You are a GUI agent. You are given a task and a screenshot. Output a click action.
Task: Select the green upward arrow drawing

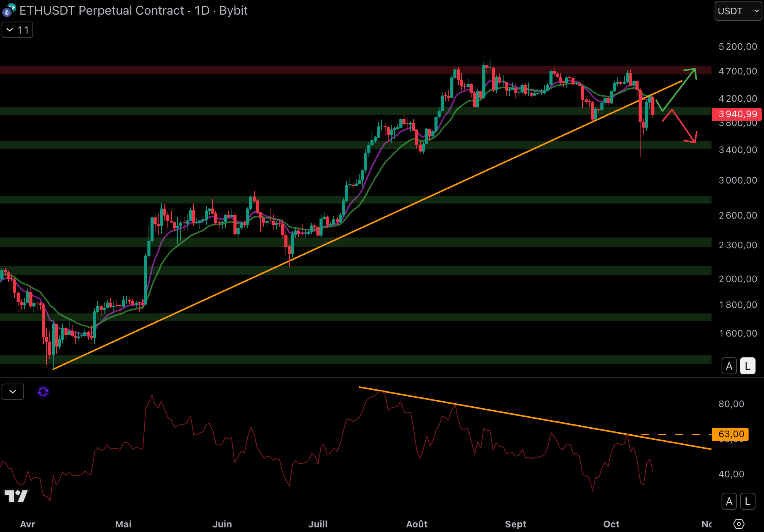[679, 89]
